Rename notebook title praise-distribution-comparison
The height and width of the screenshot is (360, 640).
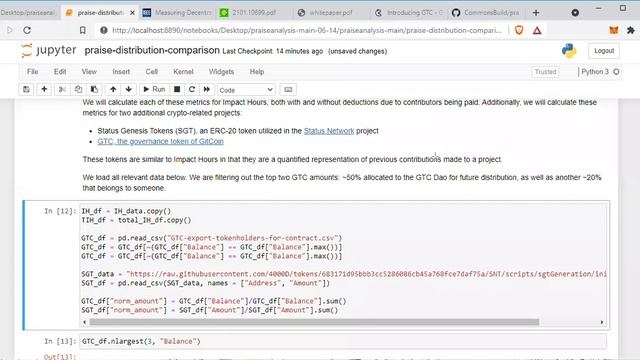(x=152, y=51)
